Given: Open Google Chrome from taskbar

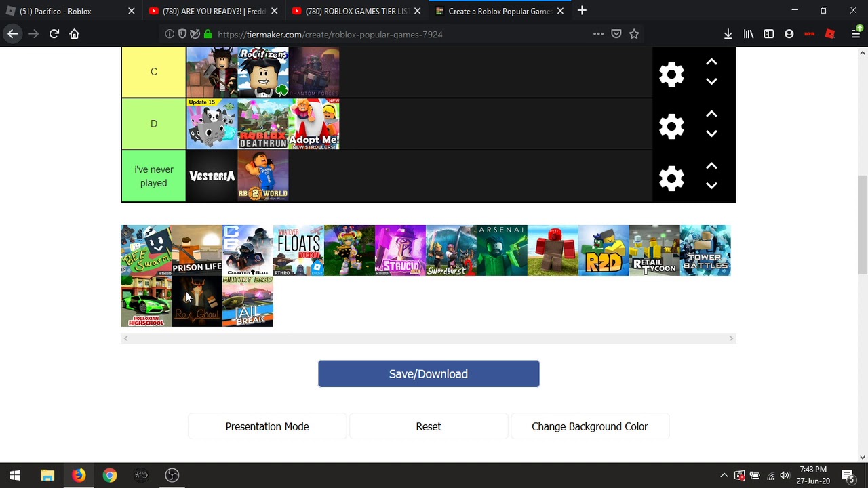Looking at the screenshot, I should click(110, 475).
